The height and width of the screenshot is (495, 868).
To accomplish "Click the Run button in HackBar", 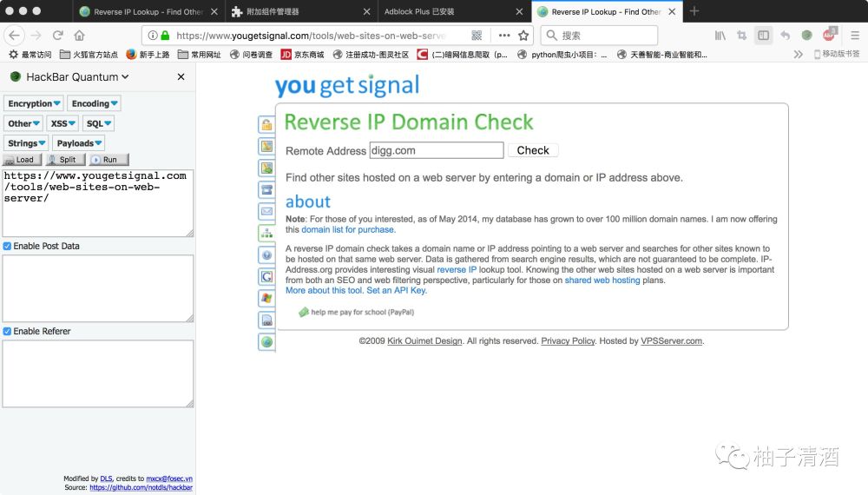I will [x=108, y=160].
